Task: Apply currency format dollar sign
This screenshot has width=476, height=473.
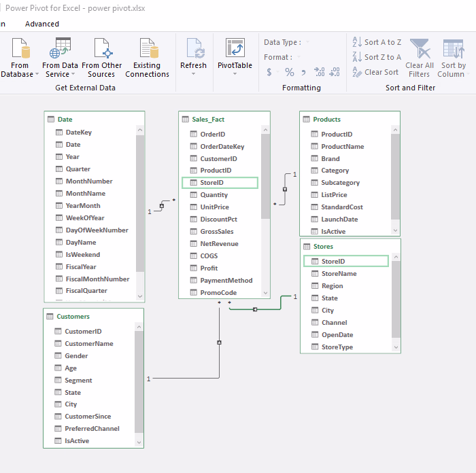Action: (269, 72)
